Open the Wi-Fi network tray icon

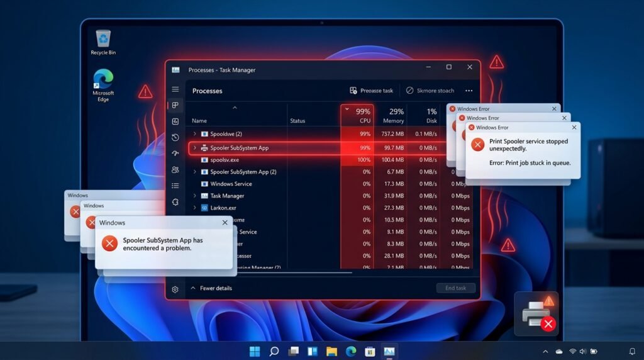(572, 351)
